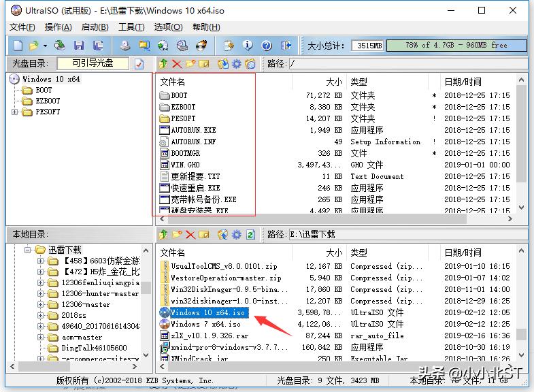
Task: Open the 选项(O) menu
Action: pos(168,27)
